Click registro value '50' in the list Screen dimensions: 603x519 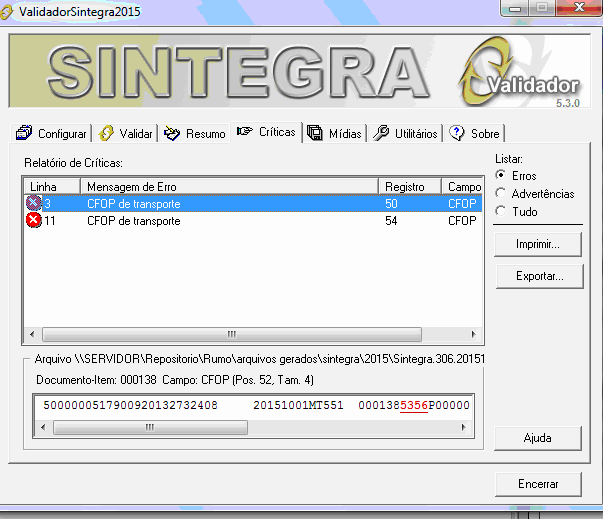point(391,203)
